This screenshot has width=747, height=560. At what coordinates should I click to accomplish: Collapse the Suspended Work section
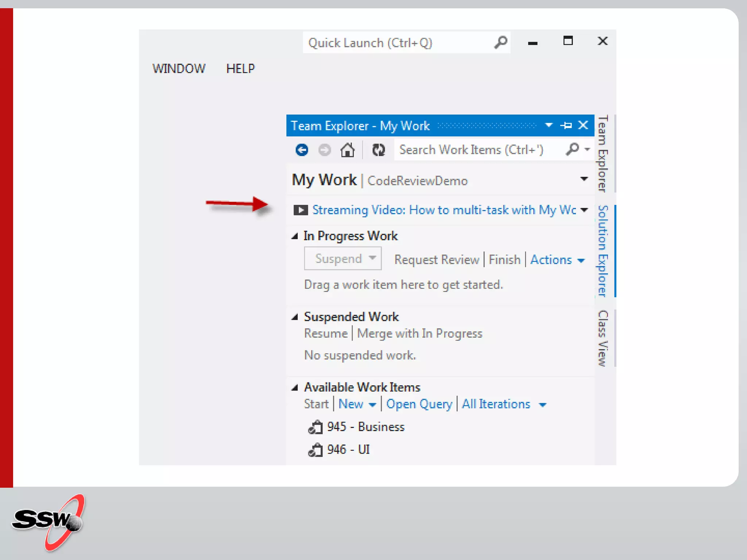coord(295,317)
